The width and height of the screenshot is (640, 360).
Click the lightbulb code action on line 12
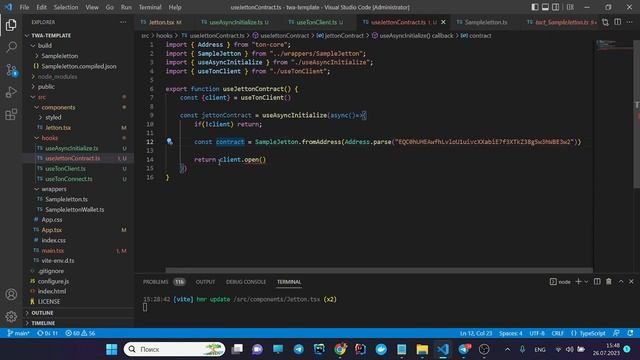169,142
